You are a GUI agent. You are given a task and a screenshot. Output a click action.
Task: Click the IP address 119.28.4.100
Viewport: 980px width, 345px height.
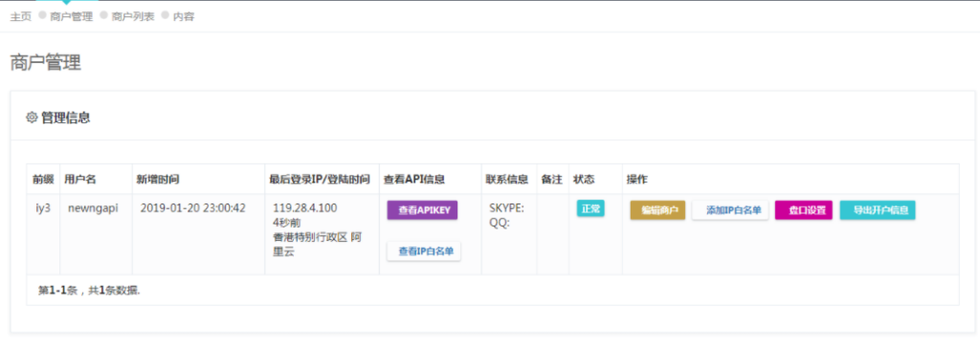[x=305, y=207]
